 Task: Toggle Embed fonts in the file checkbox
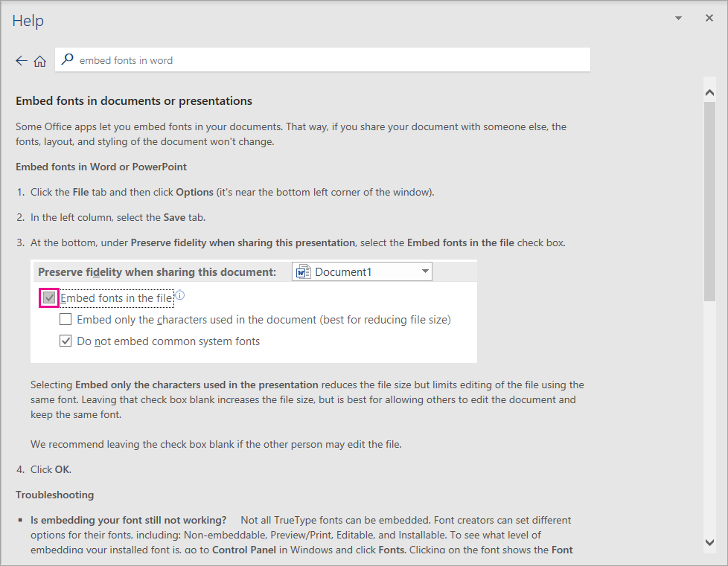coord(49,298)
